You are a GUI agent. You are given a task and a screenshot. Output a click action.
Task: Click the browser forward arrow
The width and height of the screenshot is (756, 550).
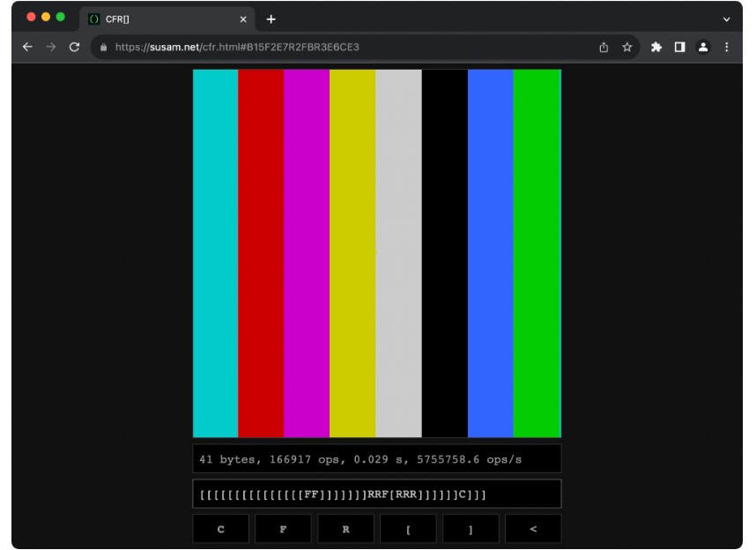[x=50, y=48]
